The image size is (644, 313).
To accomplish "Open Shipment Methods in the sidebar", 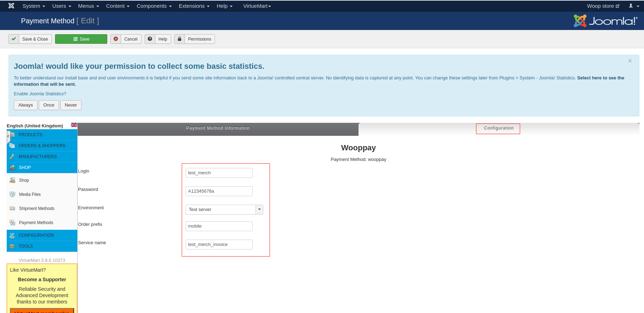I will pyautogui.click(x=37, y=209).
